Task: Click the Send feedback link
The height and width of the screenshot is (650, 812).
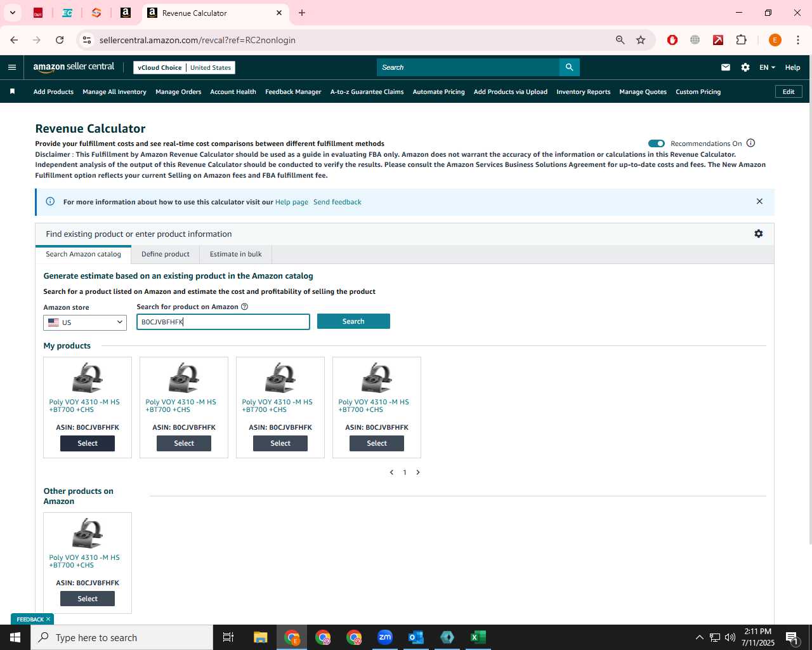Action: (x=337, y=202)
